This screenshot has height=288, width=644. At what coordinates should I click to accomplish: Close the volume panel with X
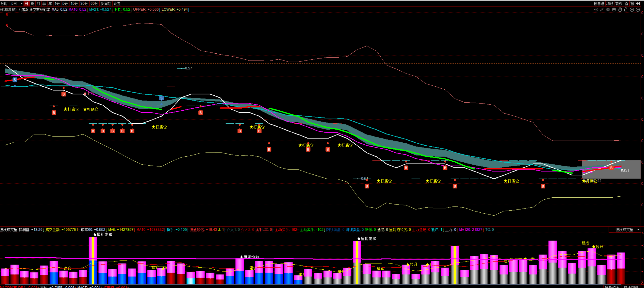[642, 282]
